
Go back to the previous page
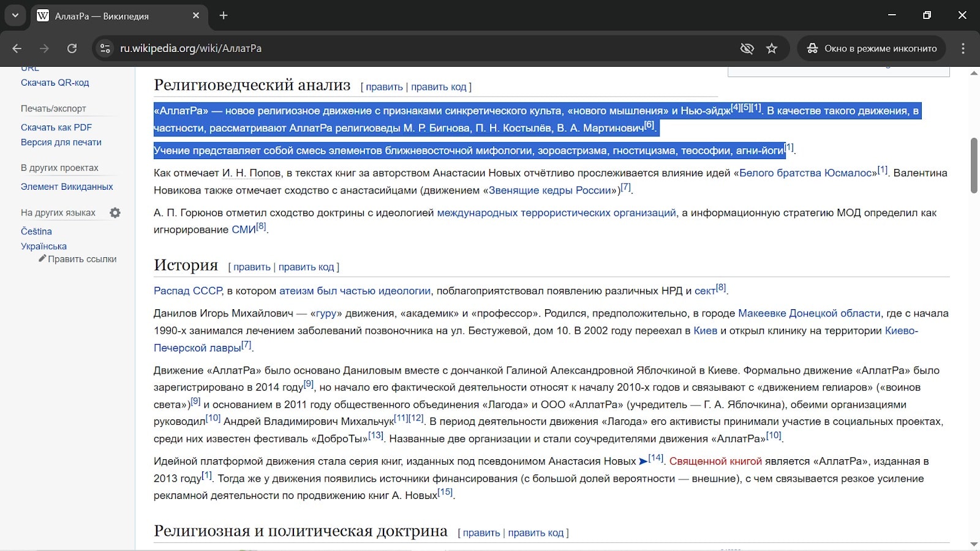[17, 48]
